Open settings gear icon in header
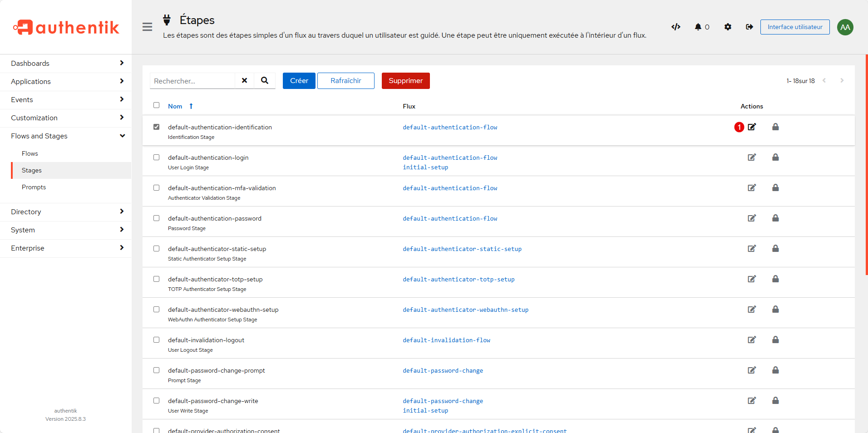The image size is (868, 433). [728, 27]
